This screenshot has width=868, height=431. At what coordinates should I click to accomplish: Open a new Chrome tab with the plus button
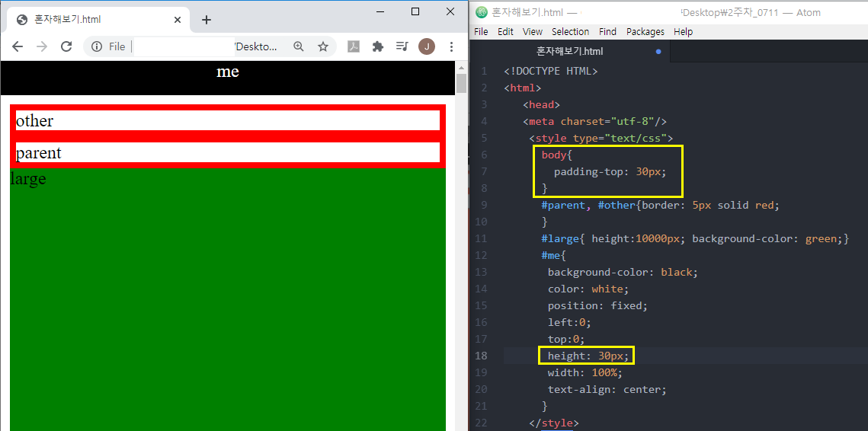[206, 20]
